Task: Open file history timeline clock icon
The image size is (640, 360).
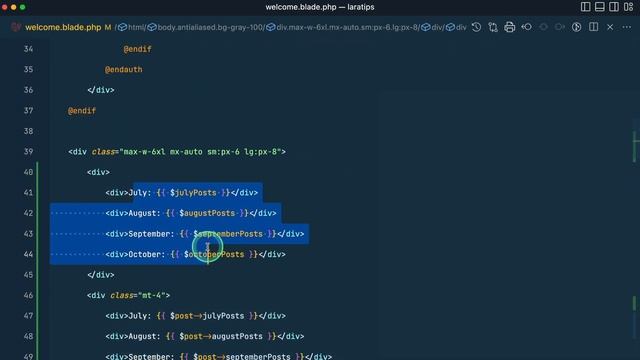Action: [476, 27]
